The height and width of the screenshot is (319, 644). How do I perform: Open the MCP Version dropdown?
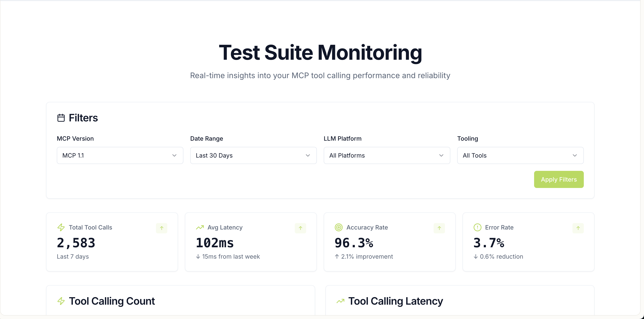point(120,155)
